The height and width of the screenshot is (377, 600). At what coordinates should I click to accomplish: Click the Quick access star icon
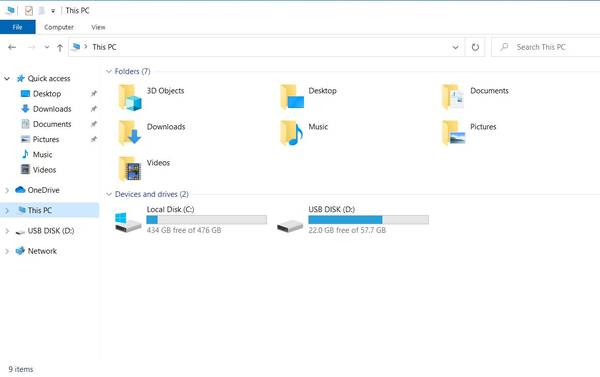[x=21, y=78]
